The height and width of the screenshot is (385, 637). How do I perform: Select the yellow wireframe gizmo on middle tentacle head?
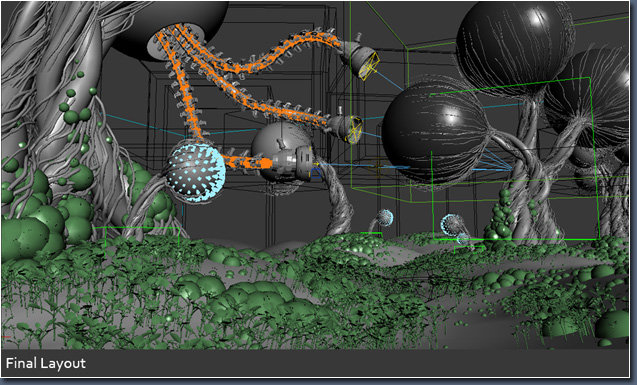353,129
